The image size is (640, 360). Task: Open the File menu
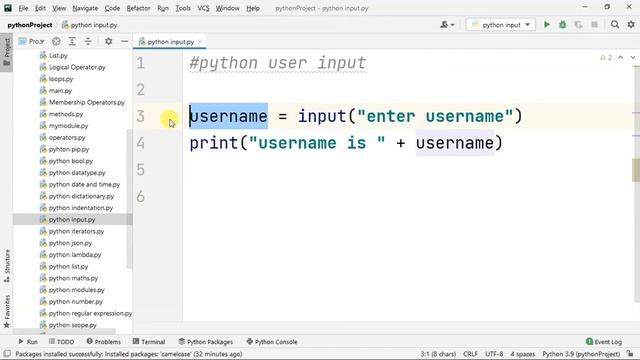(23, 8)
